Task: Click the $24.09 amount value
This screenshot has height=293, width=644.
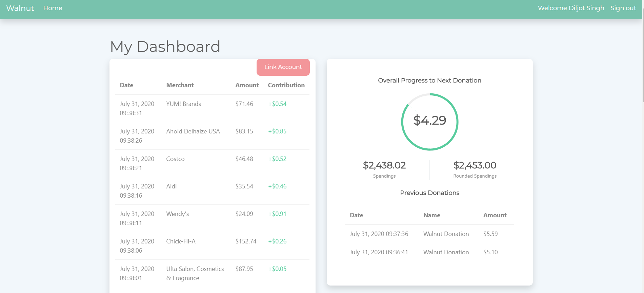Action: point(244,214)
